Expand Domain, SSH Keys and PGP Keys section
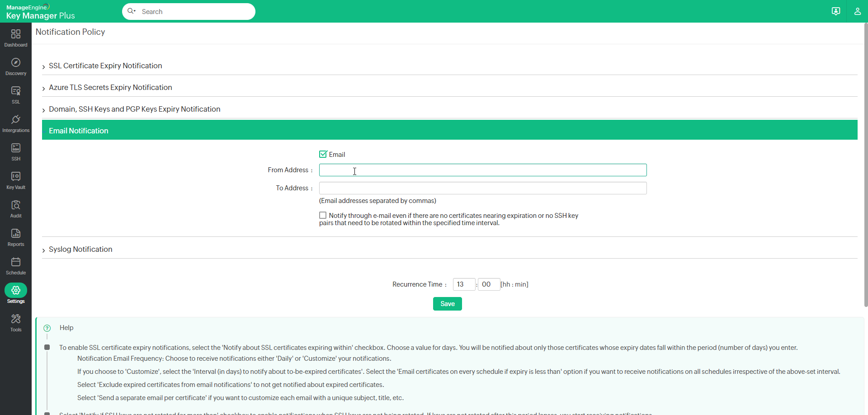The width and height of the screenshot is (868, 415). [450, 109]
